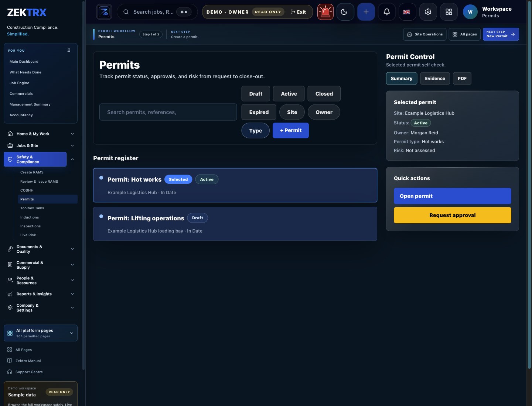The width and height of the screenshot is (532, 406).
Task: Expand the Home & My Work section
Action: pos(72,134)
